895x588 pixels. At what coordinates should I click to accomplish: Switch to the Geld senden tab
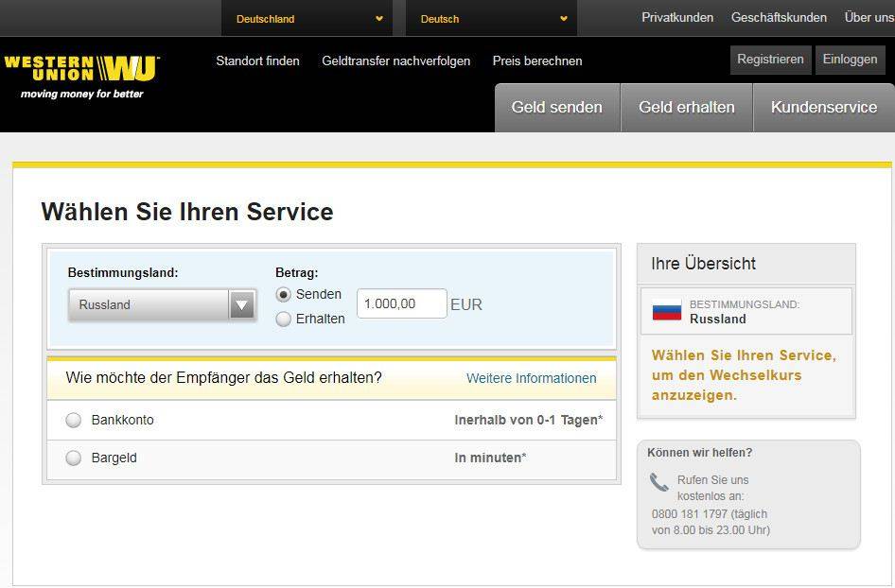tap(556, 108)
